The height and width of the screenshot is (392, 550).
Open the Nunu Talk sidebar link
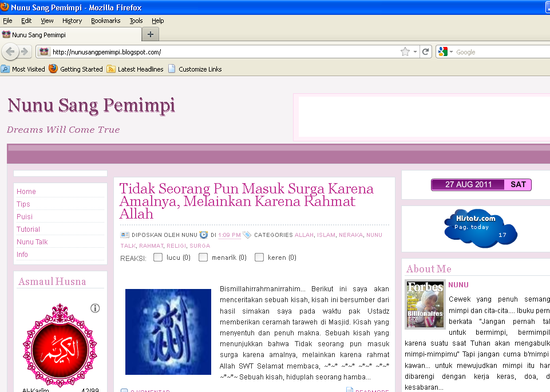tap(32, 242)
